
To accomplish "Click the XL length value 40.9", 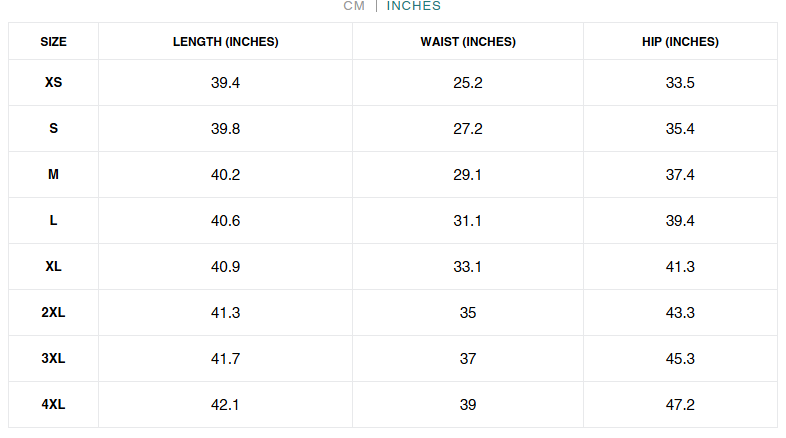I will click(x=226, y=267).
